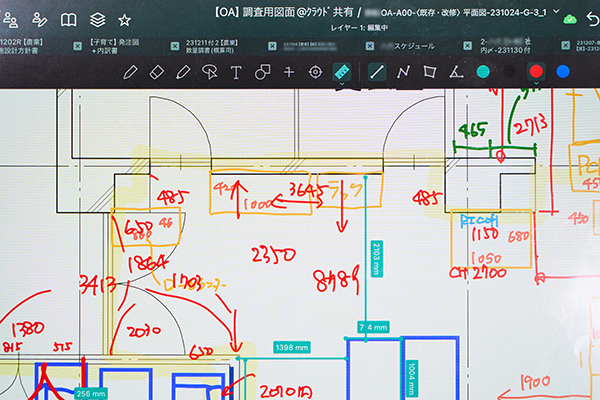Select the target stamp tool
This screenshot has width=600, height=400.
click(x=315, y=72)
